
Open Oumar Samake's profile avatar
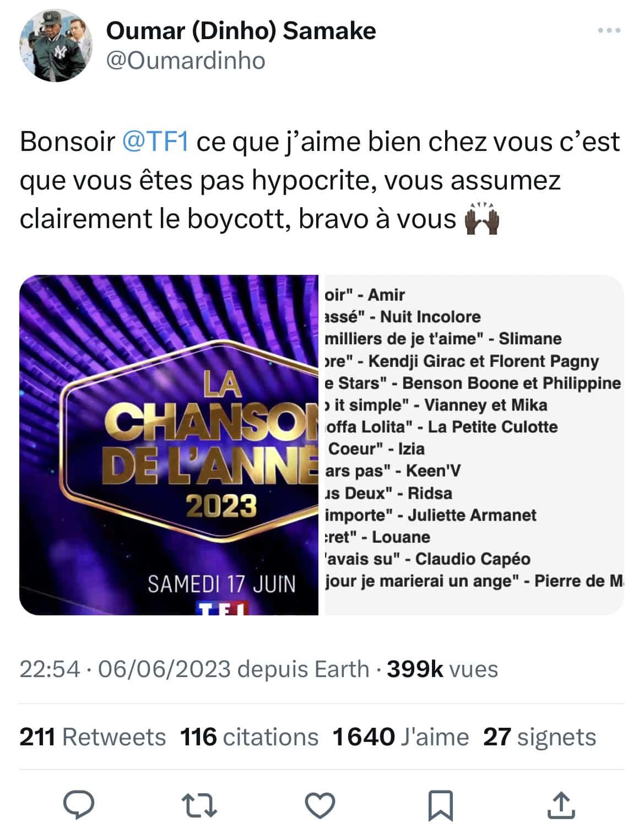[x=56, y=45]
